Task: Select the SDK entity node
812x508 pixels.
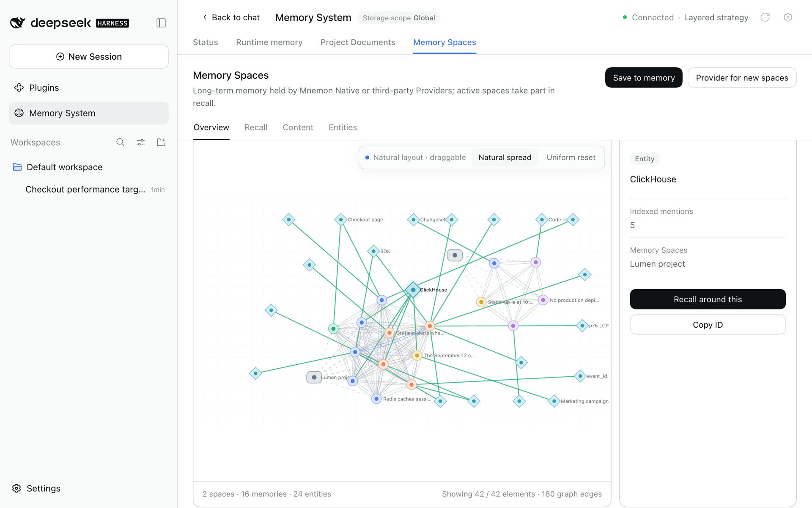Action: pos(373,251)
